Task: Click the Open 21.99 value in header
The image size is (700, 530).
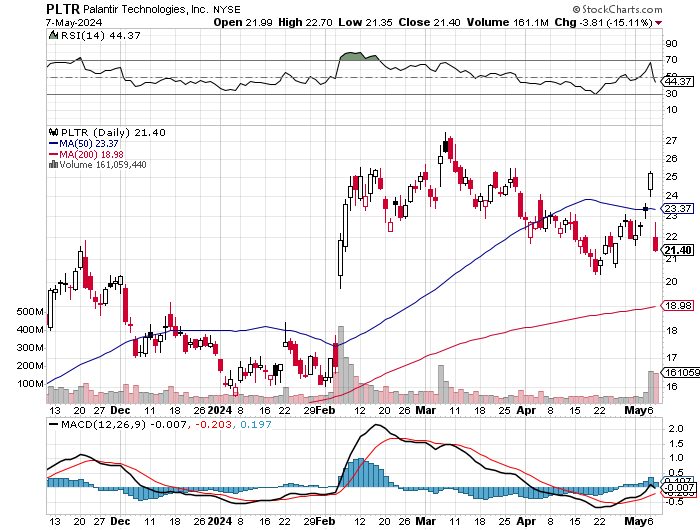Action: point(243,22)
